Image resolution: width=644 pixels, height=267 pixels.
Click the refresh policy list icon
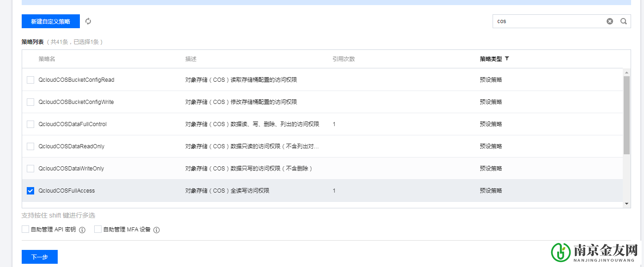88,21
